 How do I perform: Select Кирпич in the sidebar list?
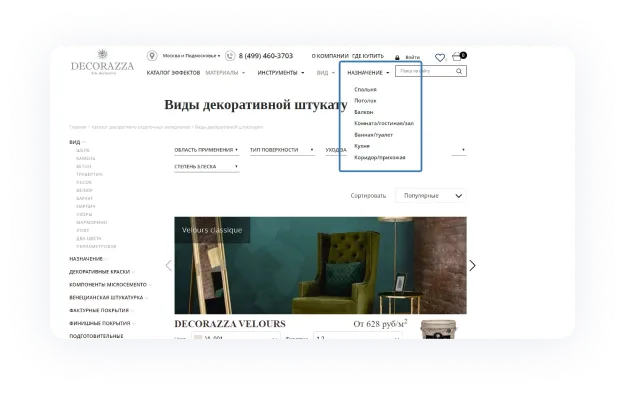(x=85, y=206)
